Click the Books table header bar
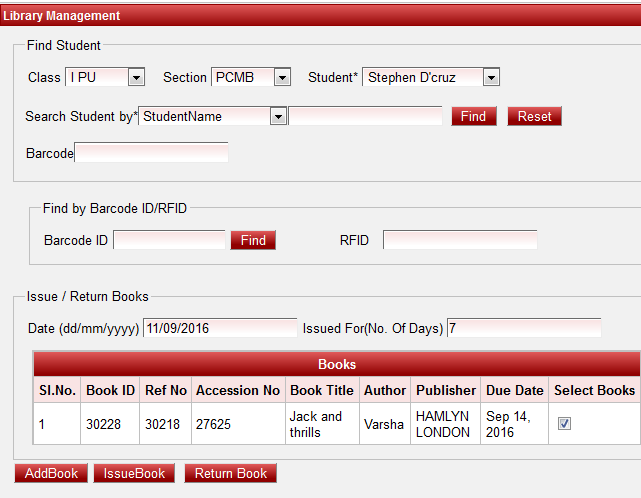Screen dimensions: 641x498 tap(336, 364)
